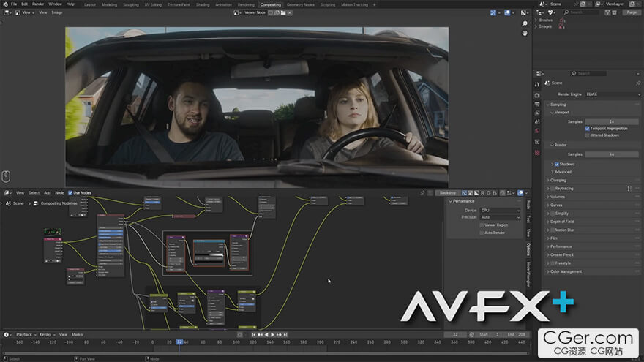644x362 pixels.
Task: Enable the Viewer Region checkbox
Action: 482,225
